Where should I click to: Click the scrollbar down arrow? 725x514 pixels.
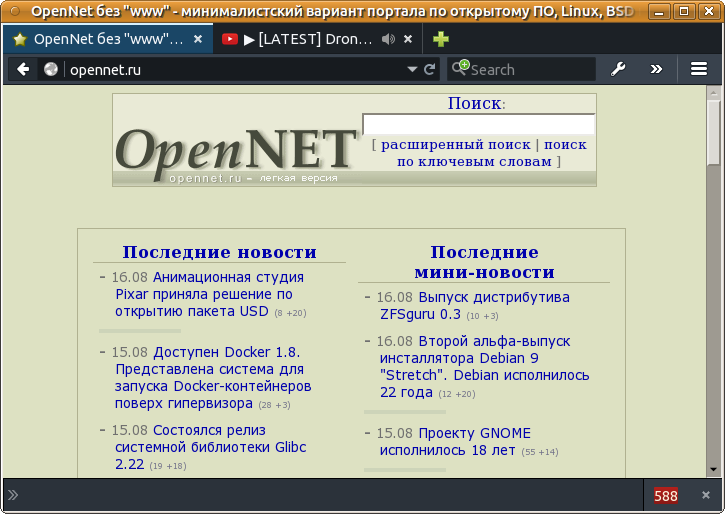pyautogui.click(x=713, y=470)
